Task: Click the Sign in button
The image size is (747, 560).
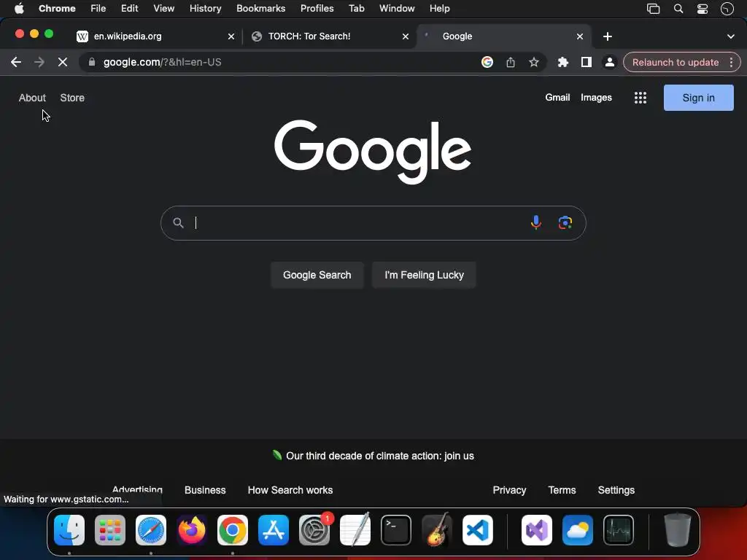Action: (698, 98)
